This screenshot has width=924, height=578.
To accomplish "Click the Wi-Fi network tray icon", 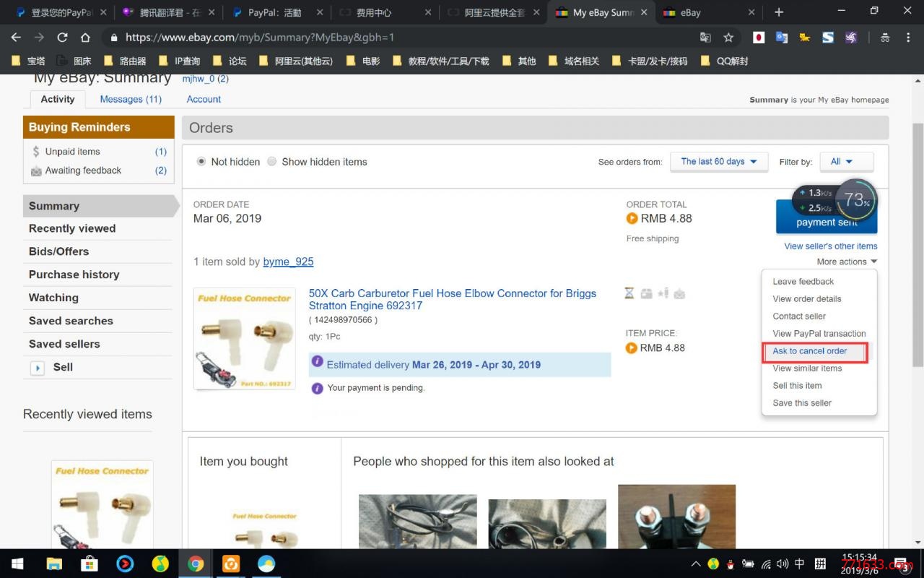I will 766,564.
